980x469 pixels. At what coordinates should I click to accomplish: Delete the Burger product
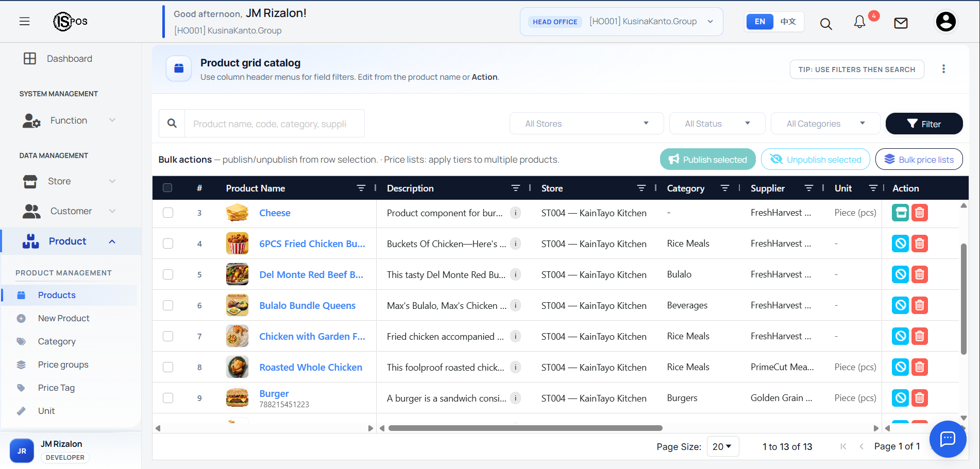(x=920, y=398)
